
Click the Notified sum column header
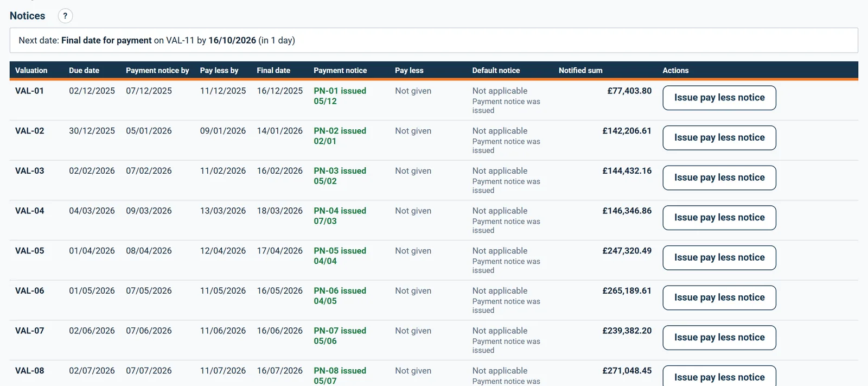580,71
